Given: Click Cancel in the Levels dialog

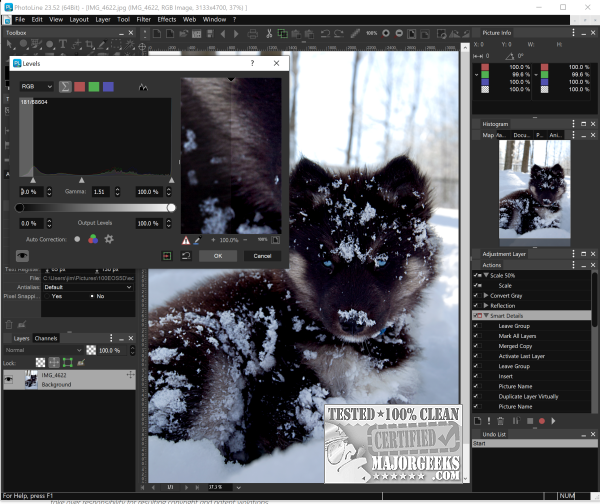Looking at the screenshot, I should (262, 256).
